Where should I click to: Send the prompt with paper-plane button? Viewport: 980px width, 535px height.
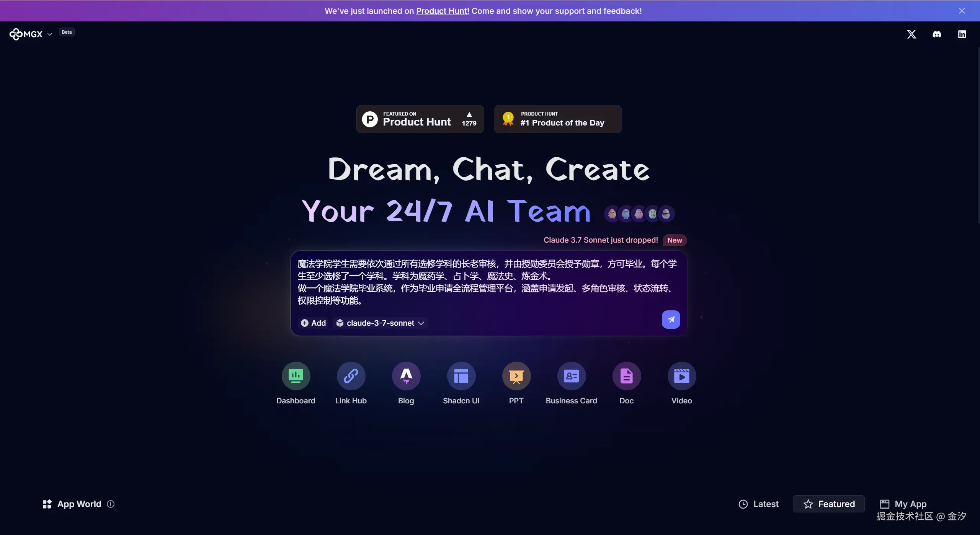point(671,320)
